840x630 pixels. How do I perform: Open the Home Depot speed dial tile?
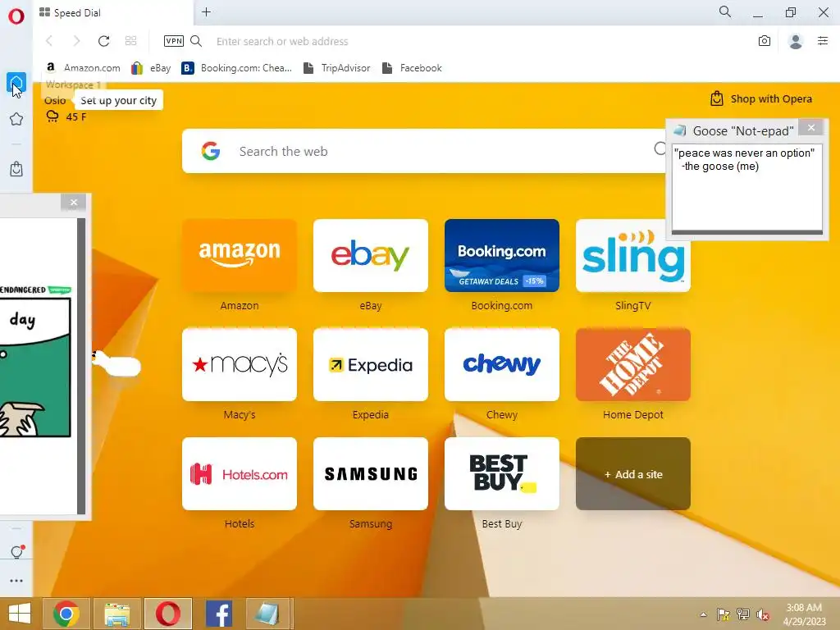[x=633, y=365]
